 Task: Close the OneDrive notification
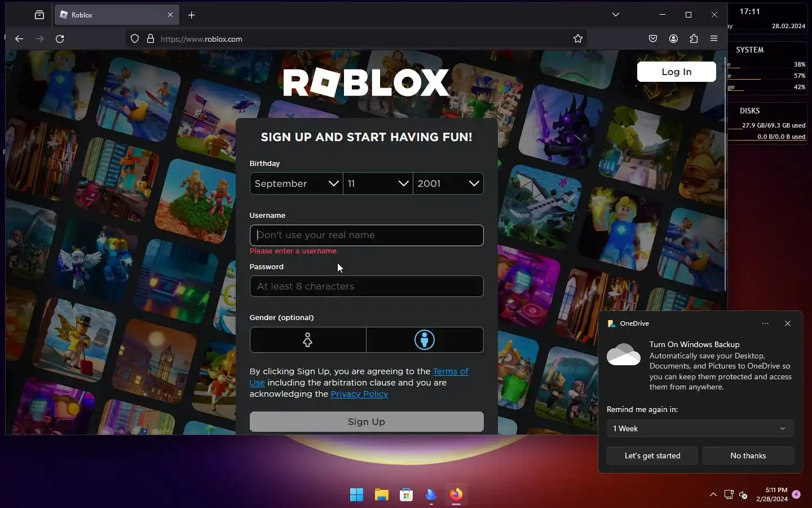788,323
